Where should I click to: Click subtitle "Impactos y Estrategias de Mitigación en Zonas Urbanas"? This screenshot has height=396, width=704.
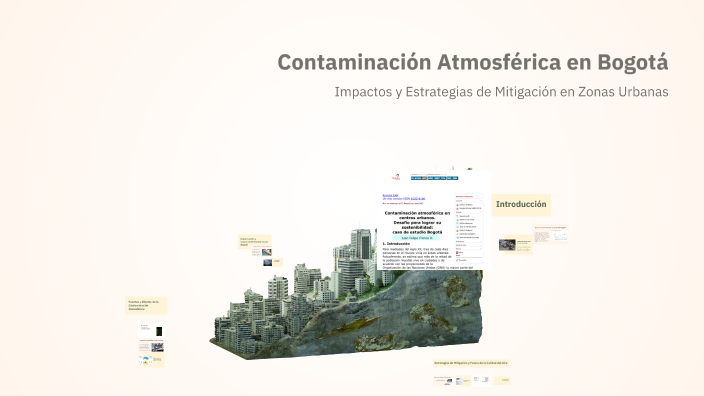tap(501, 92)
